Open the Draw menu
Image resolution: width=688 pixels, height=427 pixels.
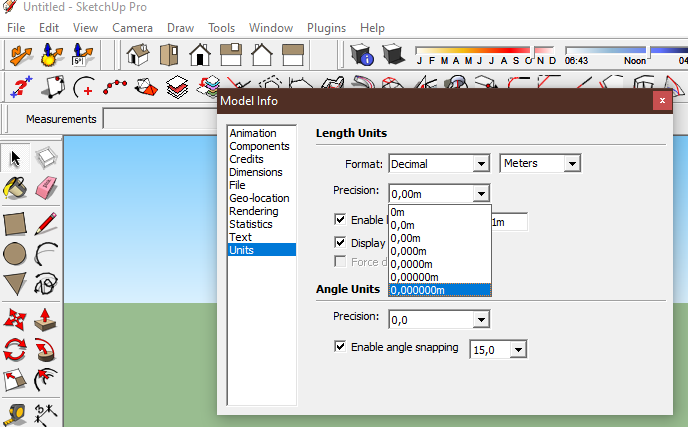pyautogui.click(x=180, y=28)
